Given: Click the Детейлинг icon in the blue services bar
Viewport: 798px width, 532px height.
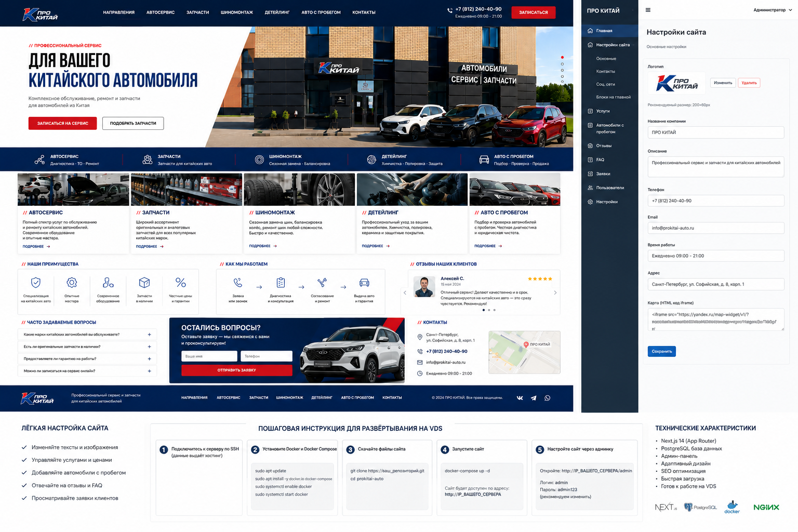Looking at the screenshot, I should (371, 159).
